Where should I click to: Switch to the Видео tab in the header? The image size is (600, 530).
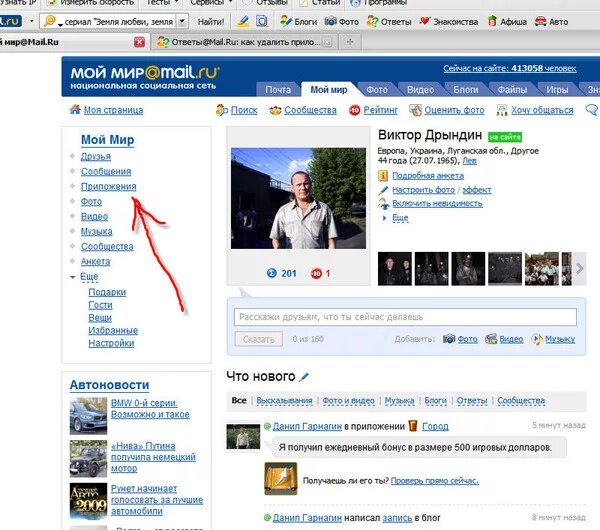[x=420, y=90]
